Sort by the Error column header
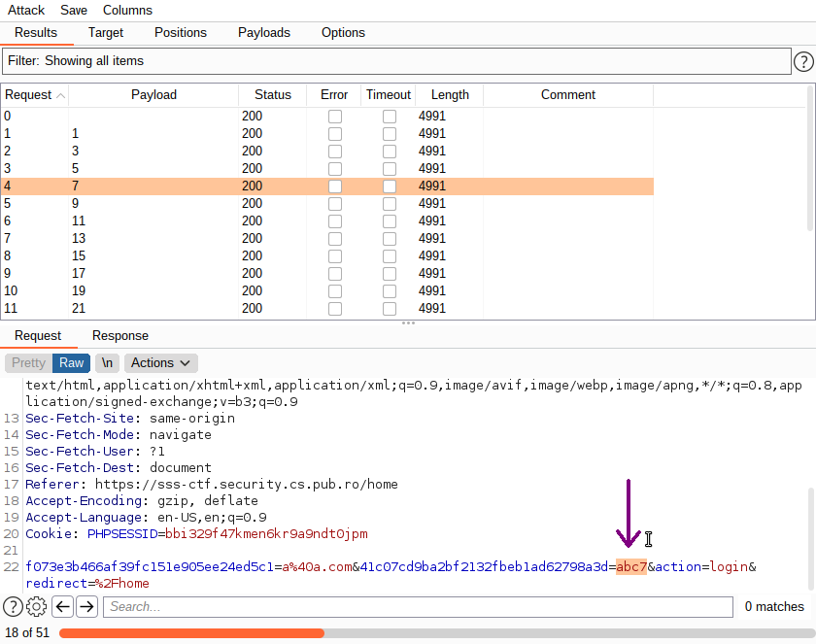Viewport: 816px width, 644px height. pyautogui.click(x=334, y=95)
